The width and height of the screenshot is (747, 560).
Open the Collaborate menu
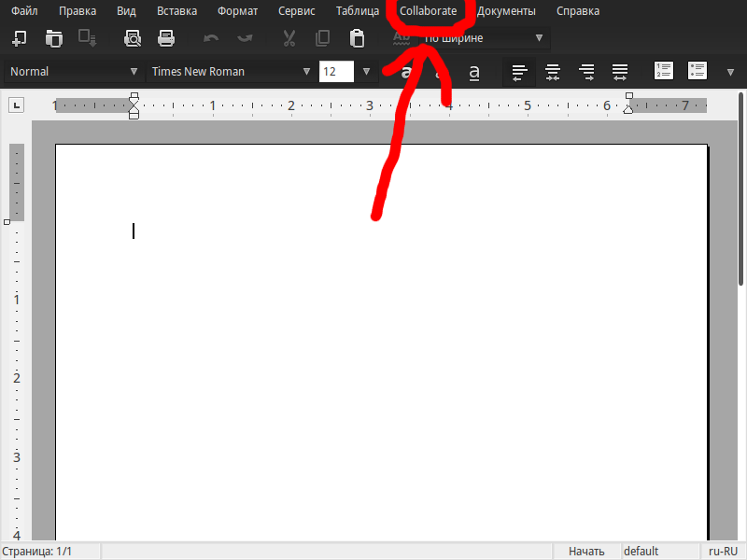click(428, 11)
